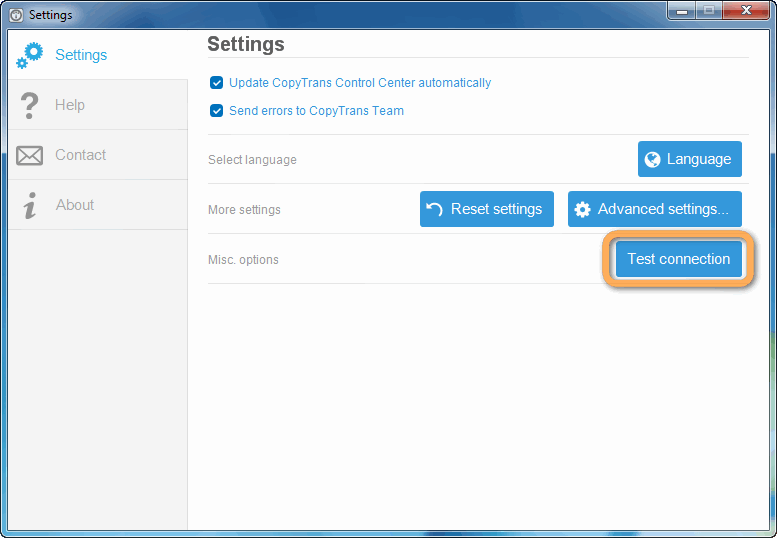Click the Help question mark icon
This screenshot has width=777, height=538.
coord(29,105)
